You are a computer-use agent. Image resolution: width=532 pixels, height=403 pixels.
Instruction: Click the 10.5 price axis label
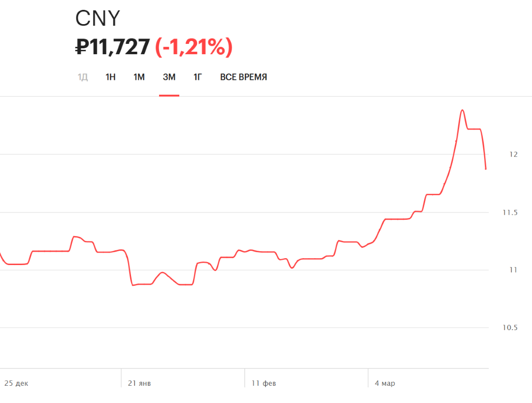(510, 328)
